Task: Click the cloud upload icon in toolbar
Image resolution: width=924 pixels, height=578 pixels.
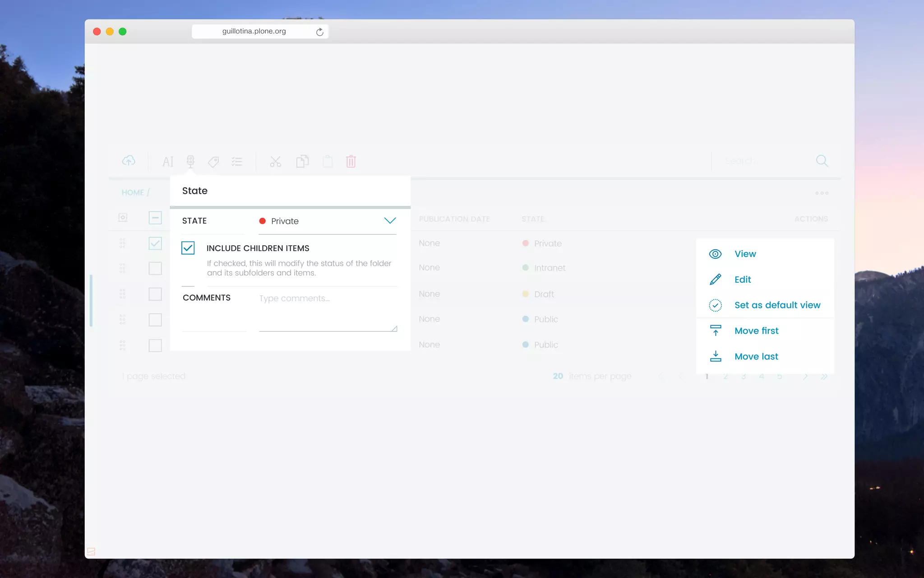Action: tap(129, 161)
